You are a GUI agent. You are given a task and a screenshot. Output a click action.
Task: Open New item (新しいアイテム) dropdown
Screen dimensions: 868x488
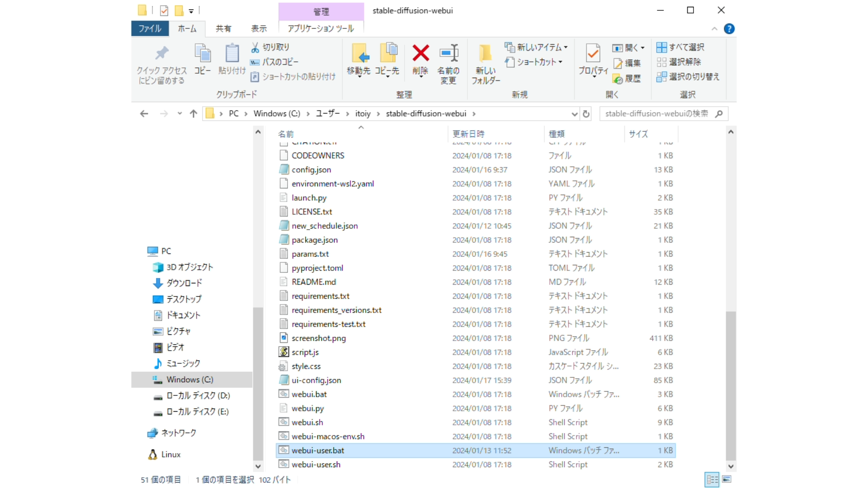(x=536, y=47)
